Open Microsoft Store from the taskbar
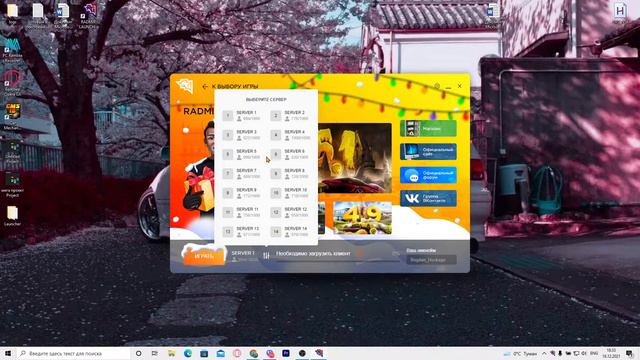 click(x=204, y=353)
